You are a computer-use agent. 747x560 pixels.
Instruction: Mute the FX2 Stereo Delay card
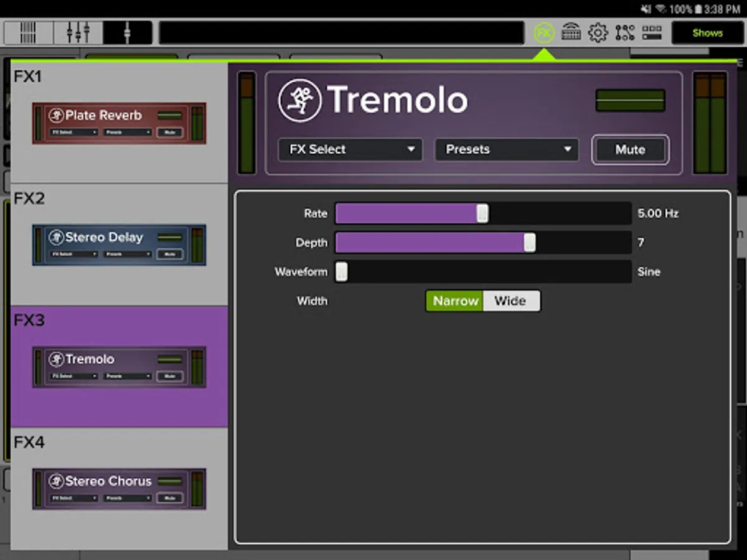point(170,254)
